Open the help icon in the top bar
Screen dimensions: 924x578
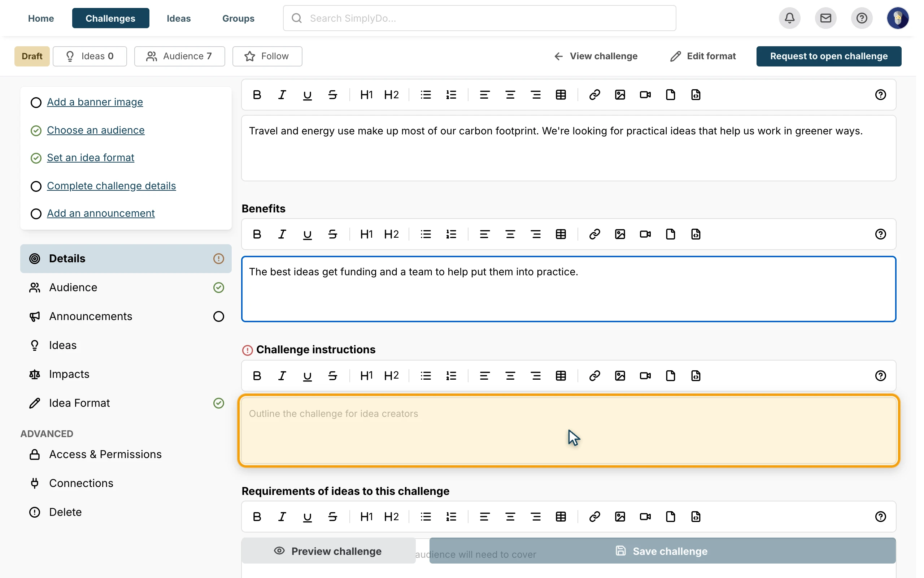862,18
